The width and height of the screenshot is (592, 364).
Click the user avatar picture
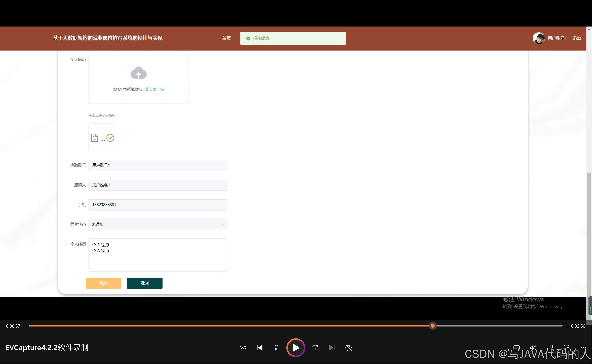click(539, 38)
